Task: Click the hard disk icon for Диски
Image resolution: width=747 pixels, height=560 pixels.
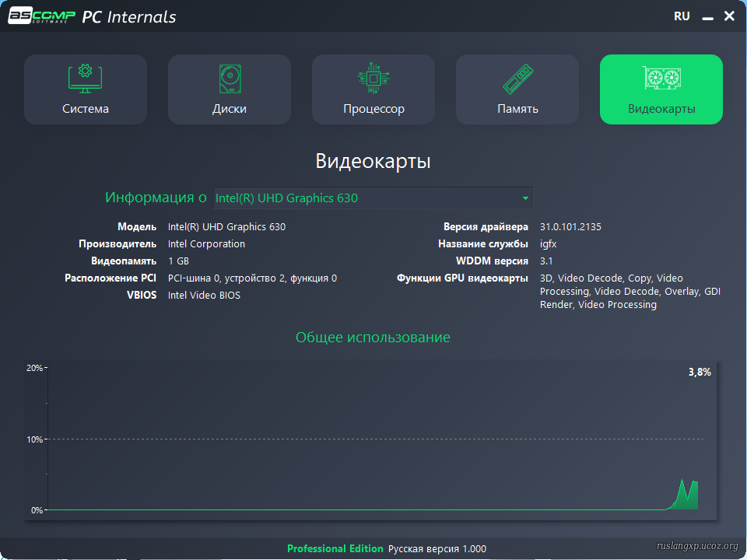Action: (x=230, y=79)
